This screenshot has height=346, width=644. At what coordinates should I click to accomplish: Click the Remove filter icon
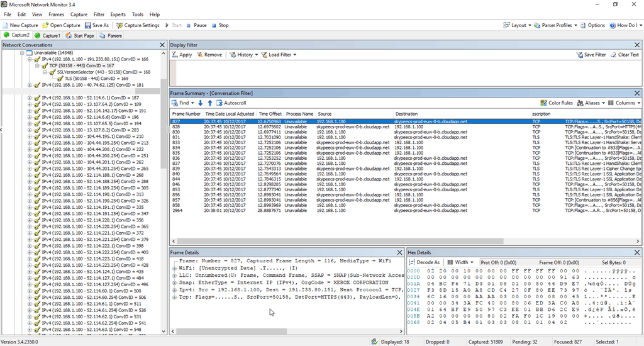point(200,55)
